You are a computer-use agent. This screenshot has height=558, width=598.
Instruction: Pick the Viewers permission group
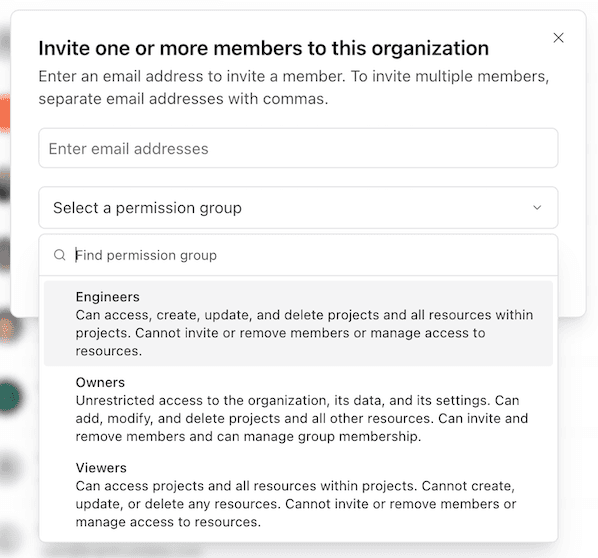[x=298, y=494]
